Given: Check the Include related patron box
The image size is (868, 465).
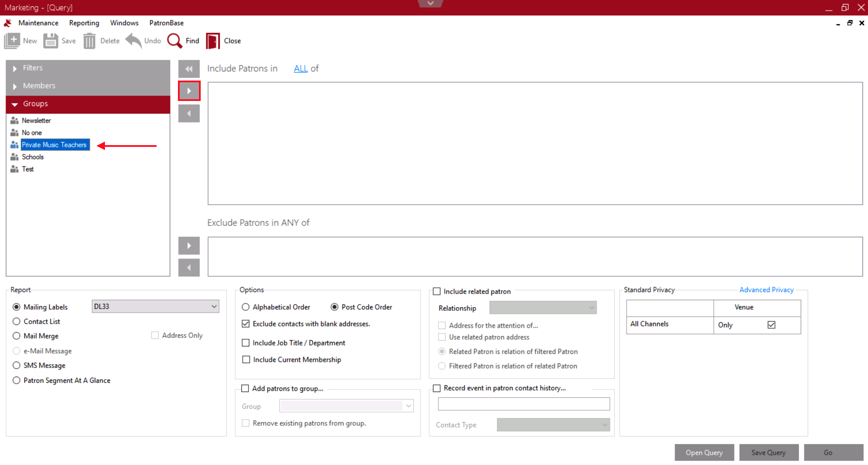Looking at the screenshot, I should (x=437, y=291).
